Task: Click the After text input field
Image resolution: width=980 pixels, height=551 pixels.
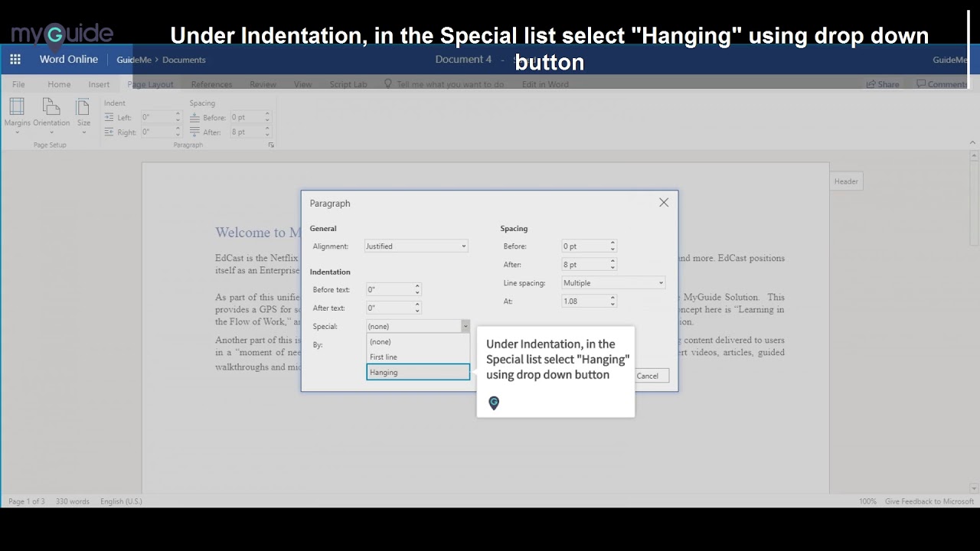Action: tap(390, 308)
